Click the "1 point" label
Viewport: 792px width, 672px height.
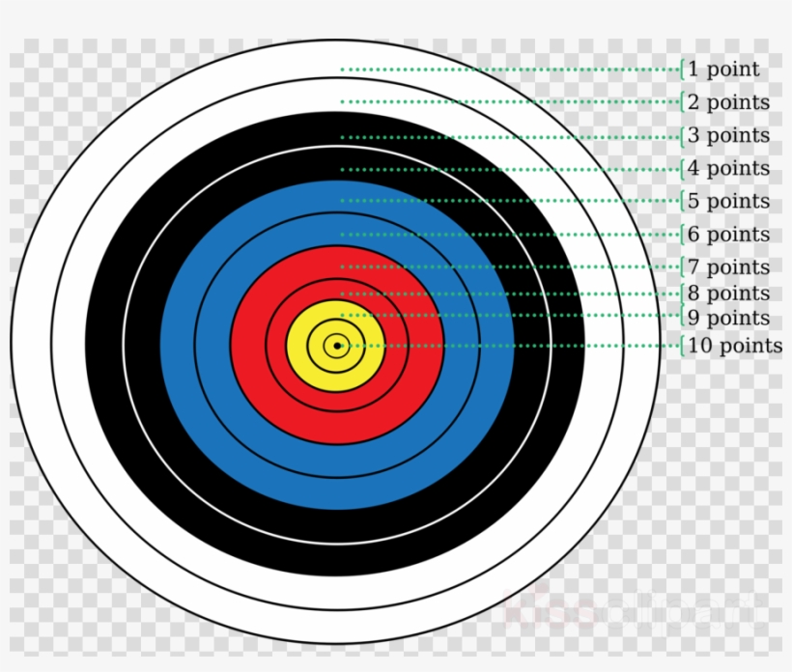[723, 70]
